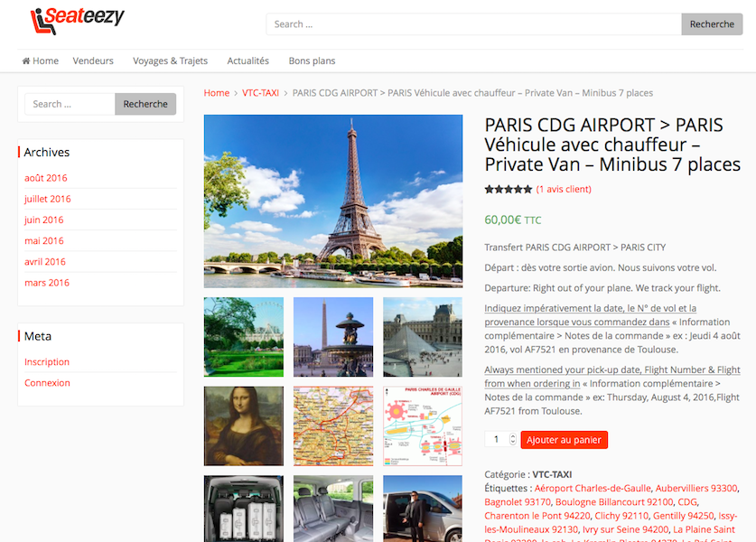This screenshot has width=756, height=542.
Task: Click the Inscription link
Action: 47,361
